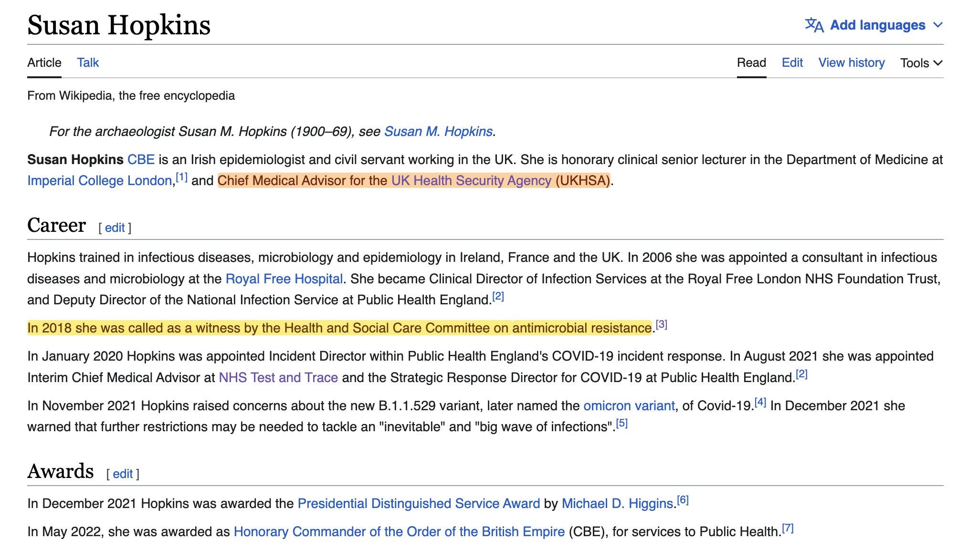Open the Michael D. Higgins link
This screenshot has width=968, height=560.
pos(617,503)
